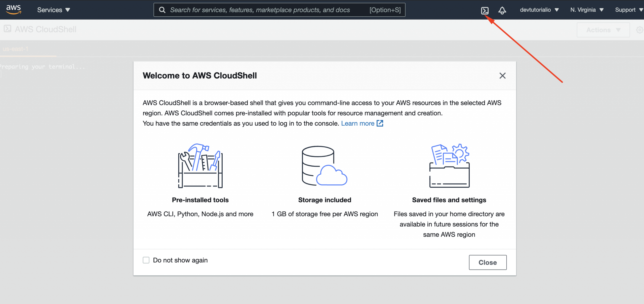This screenshot has width=644, height=304.
Task: Launch CloudShell from the terminal icon
Action: pos(485,10)
